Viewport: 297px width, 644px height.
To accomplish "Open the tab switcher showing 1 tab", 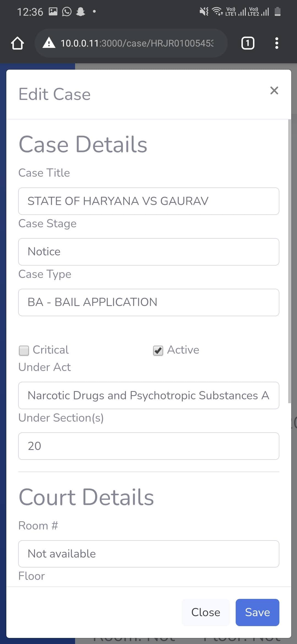I will pos(248,43).
